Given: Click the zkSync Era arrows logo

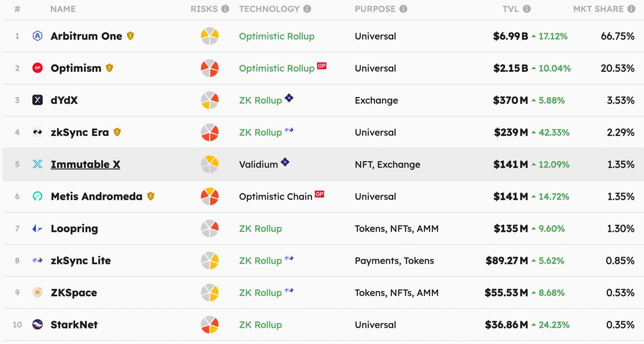Looking at the screenshot, I should pyautogui.click(x=38, y=132).
